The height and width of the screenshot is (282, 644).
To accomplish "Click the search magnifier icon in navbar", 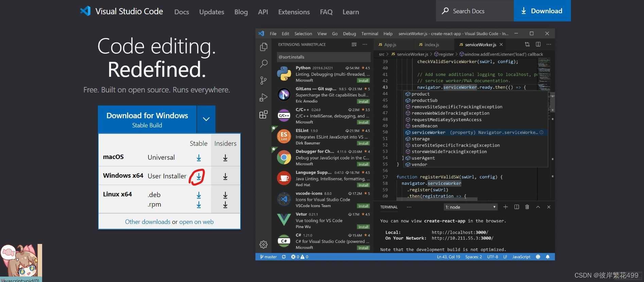I will [445, 11].
